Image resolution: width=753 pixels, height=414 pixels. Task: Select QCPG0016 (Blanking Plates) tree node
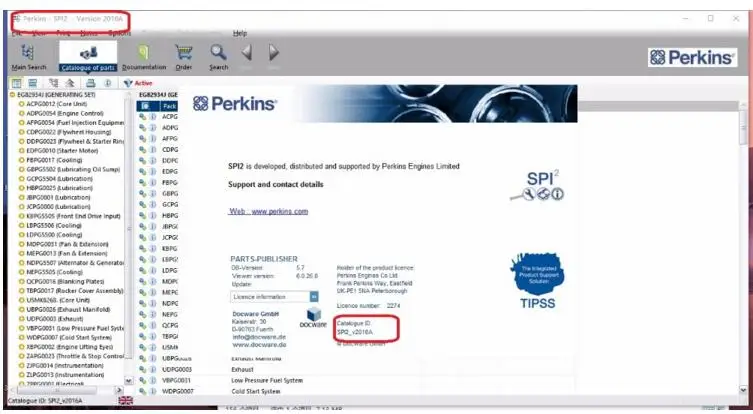pos(65,281)
